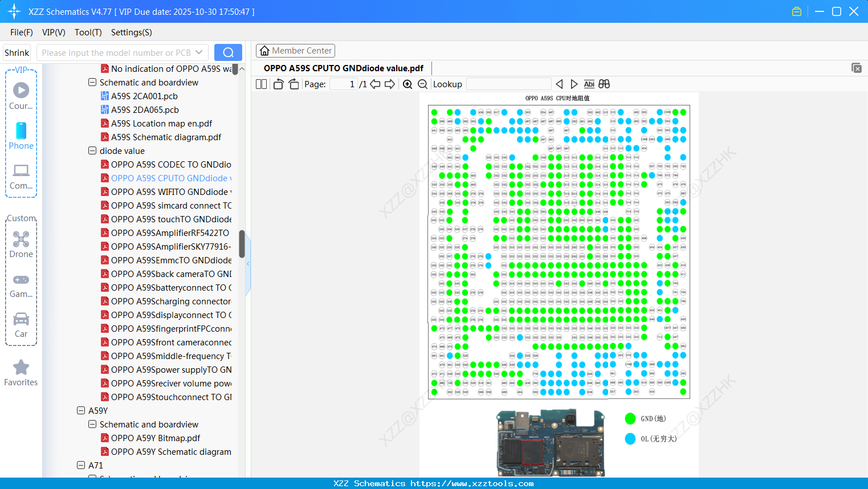This screenshot has height=489, width=868.
Task: Click the yellow VIP gift icon in title bar
Action: click(x=797, y=11)
